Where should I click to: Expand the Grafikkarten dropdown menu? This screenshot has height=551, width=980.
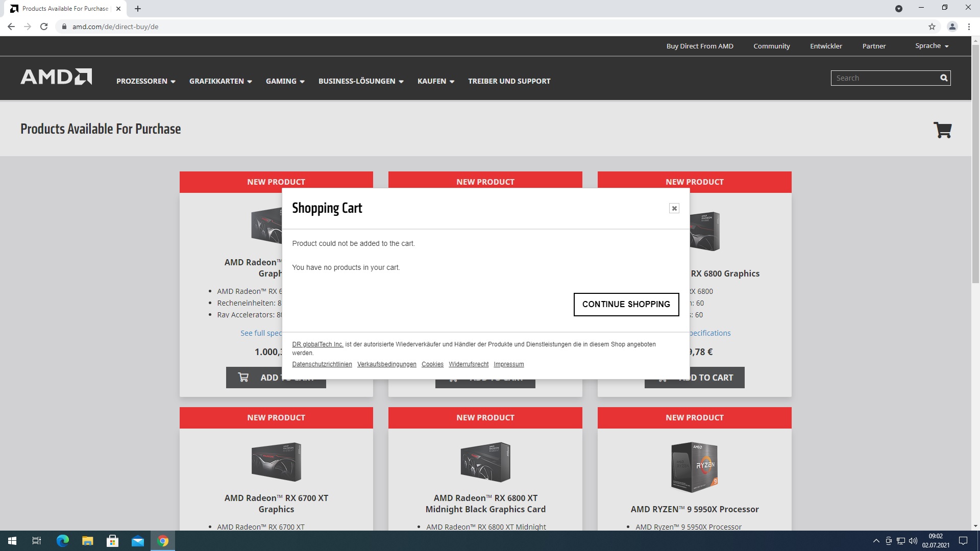tap(220, 81)
